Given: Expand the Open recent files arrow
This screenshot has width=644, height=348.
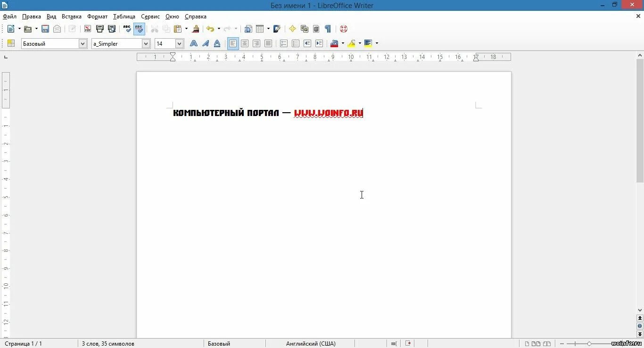Looking at the screenshot, I should coord(36,29).
